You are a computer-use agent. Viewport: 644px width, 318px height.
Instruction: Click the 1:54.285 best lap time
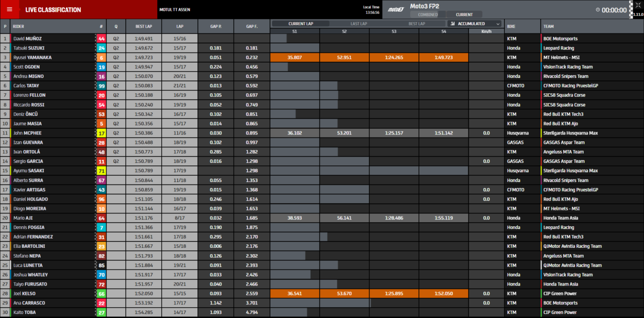click(x=144, y=312)
